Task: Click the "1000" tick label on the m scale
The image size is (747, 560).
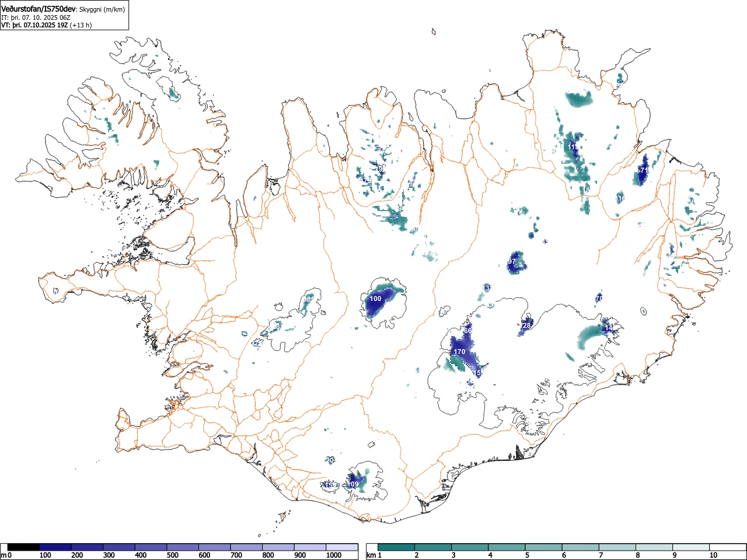Action: (333, 555)
